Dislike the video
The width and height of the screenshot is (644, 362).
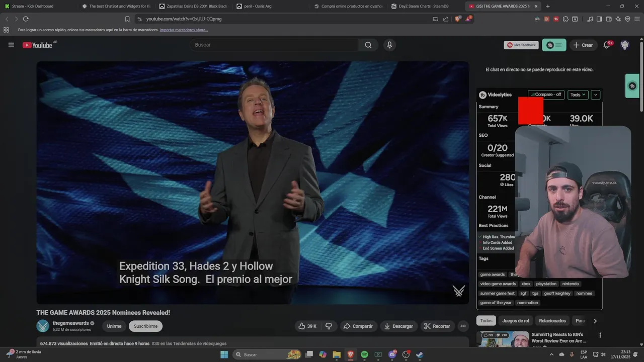[x=329, y=326]
